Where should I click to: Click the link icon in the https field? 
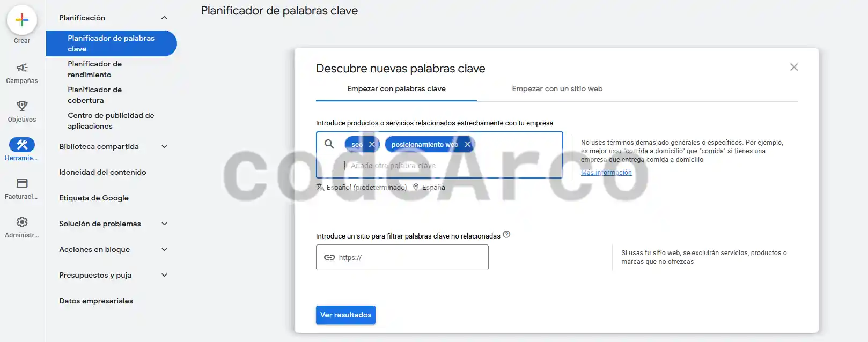click(x=329, y=257)
